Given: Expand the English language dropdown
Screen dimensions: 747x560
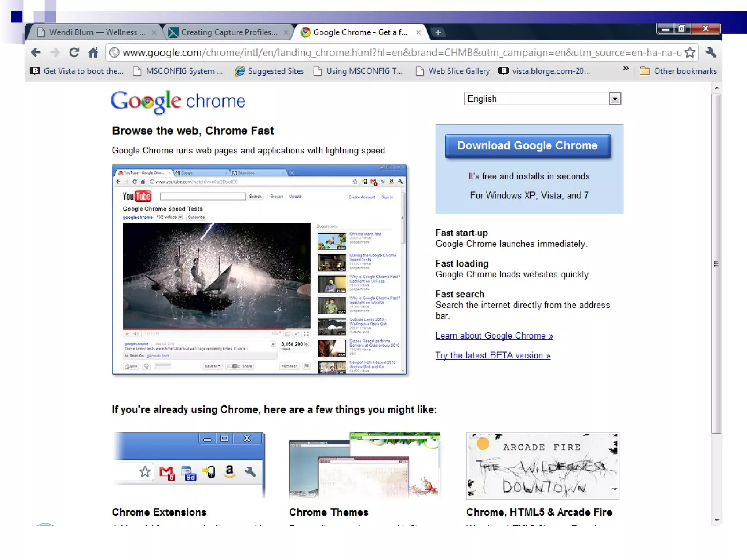Looking at the screenshot, I should (x=615, y=98).
